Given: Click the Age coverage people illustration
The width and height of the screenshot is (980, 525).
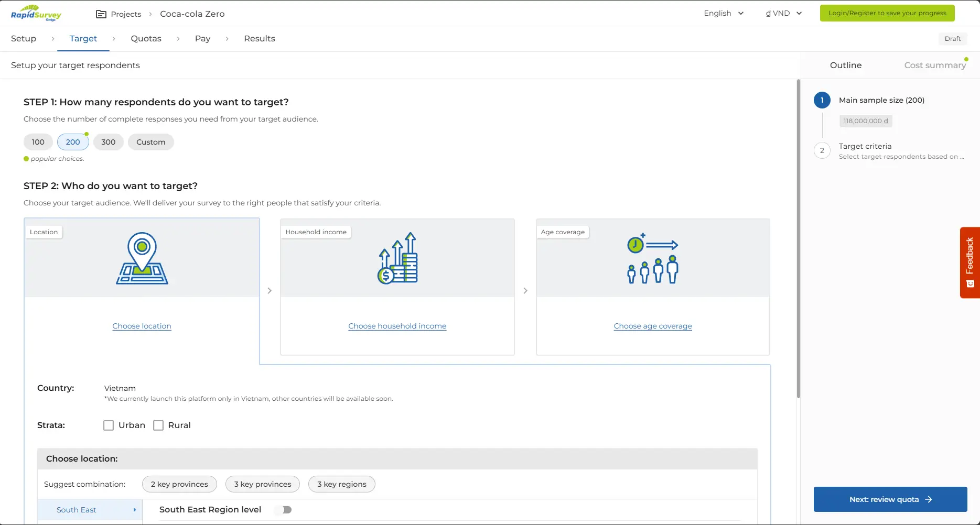Looking at the screenshot, I should coord(653,258).
